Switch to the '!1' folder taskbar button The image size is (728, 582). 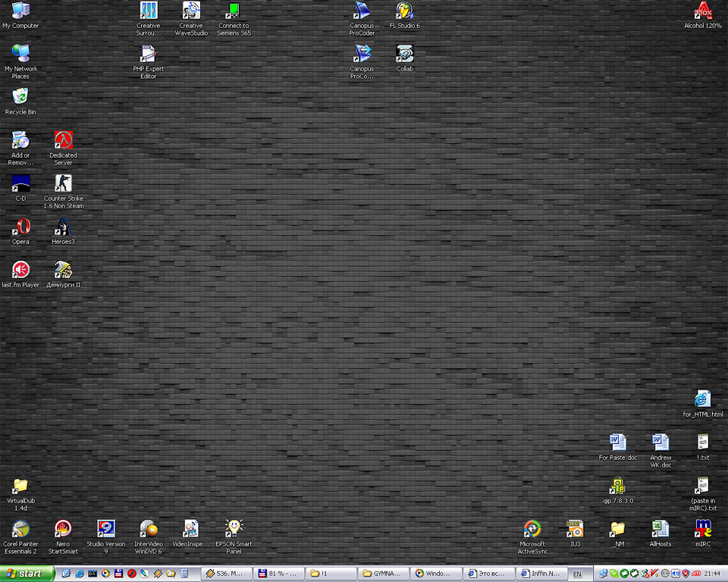331,574
